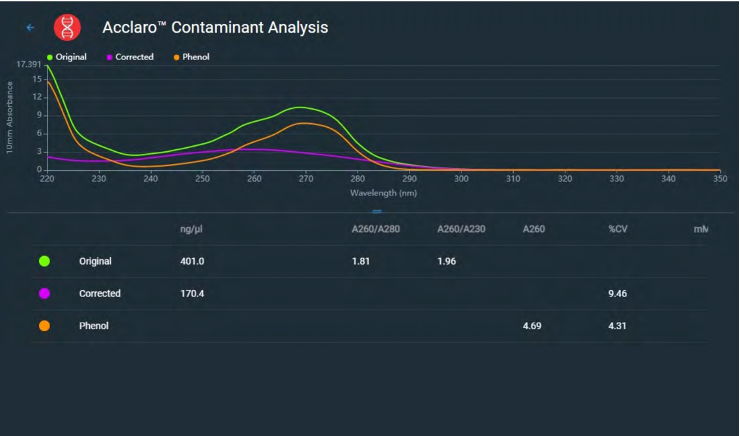Click the back arrow icon
This screenshot has height=436, width=740.
[30, 27]
